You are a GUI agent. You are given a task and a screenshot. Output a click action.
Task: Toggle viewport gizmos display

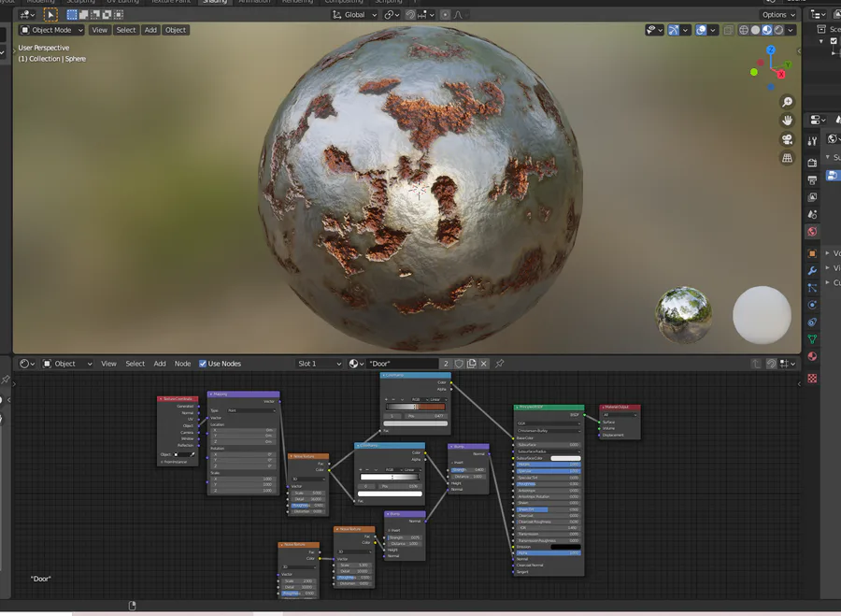[x=674, y=30]
